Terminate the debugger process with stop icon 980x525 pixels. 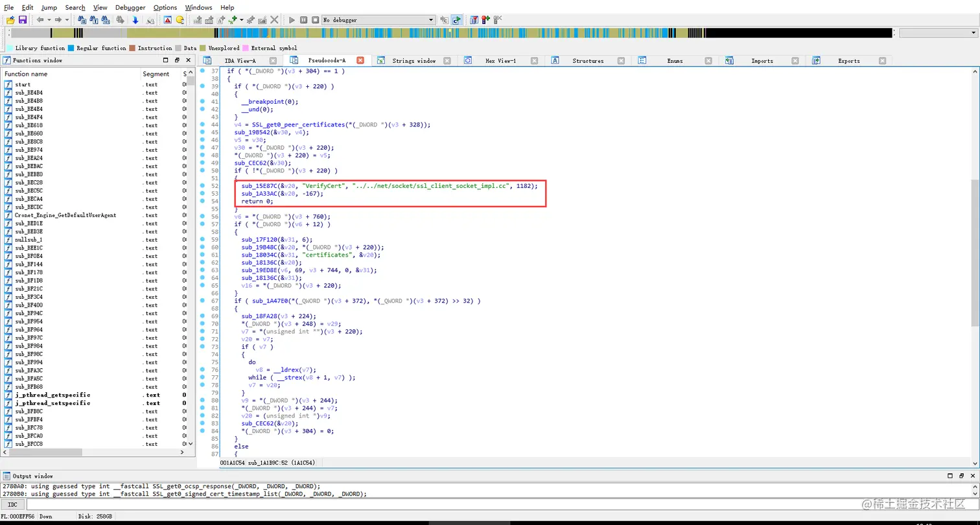(316, 20)
